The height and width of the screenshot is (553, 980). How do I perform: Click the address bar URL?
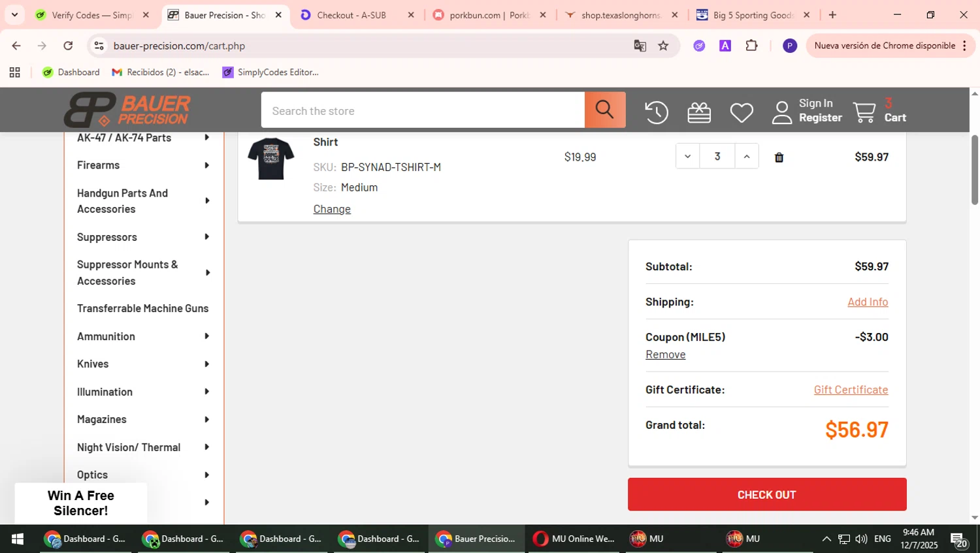[x=179, y=46]
